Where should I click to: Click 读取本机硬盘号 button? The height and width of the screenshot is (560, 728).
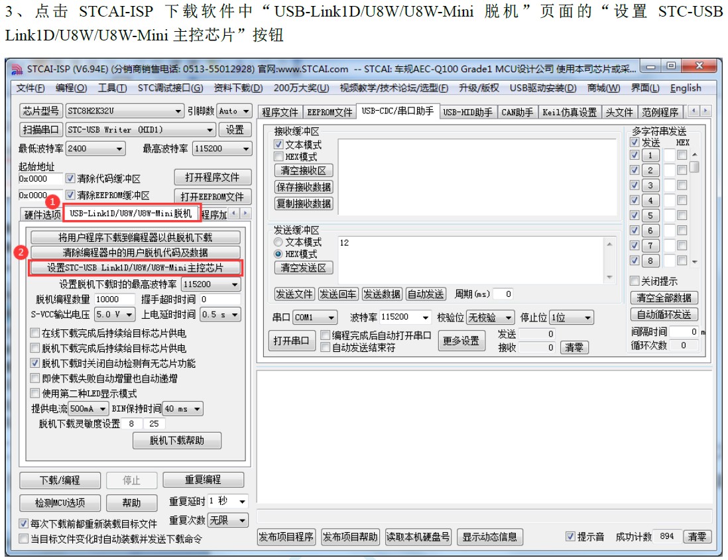coord(418,537)
